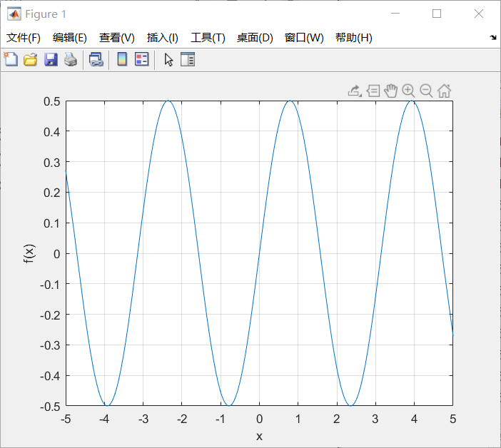The width and height of the screenshot is (501, 448).
Task: Click the -0.3 y-axis tick label
Action: (50, 345)
